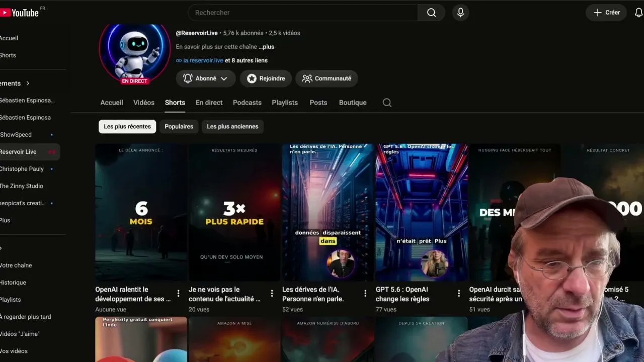Show the "et 8 autres liens" list
This screenshot has height=362, width=644.
click(x=246, y=60)
